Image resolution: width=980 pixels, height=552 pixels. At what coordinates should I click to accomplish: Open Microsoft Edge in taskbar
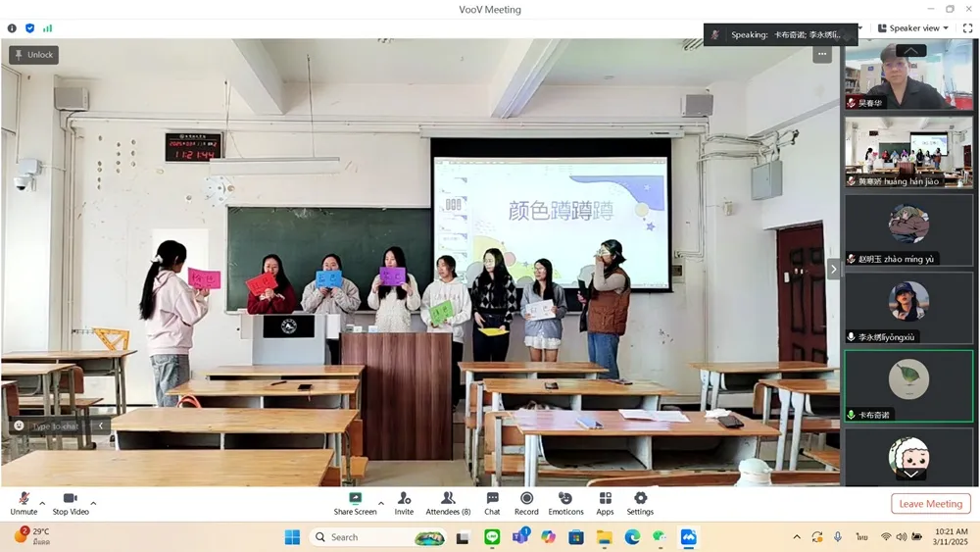[x=632, y=537]
